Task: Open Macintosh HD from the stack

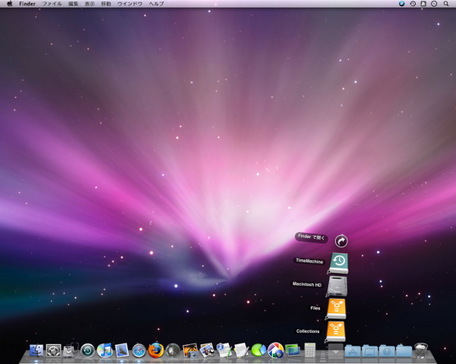Action: [337, 286]
